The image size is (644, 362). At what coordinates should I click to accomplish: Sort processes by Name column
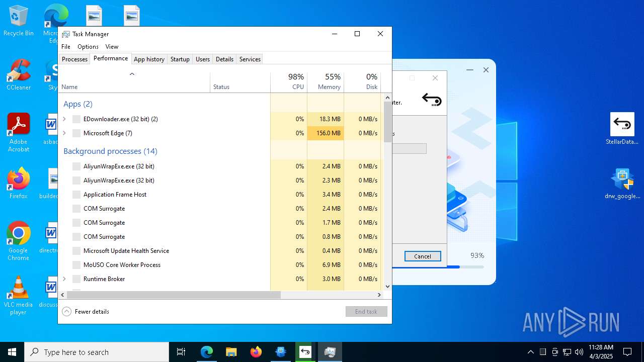[134, 82]
